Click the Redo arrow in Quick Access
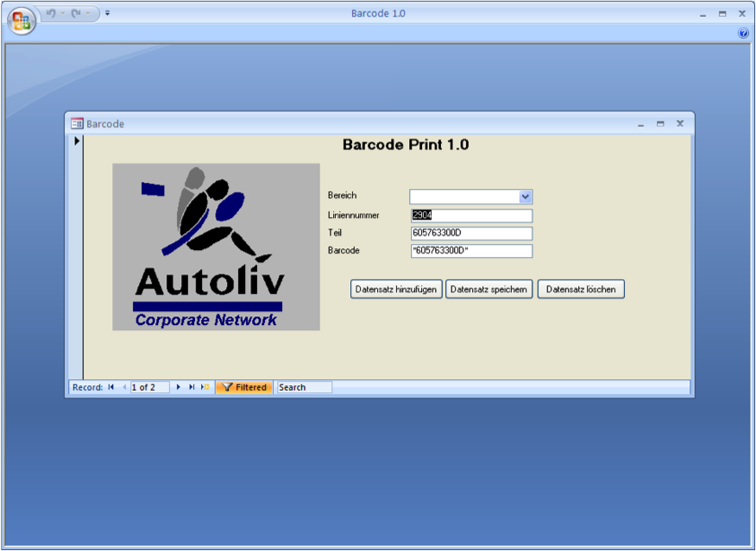 pos(76,13)
